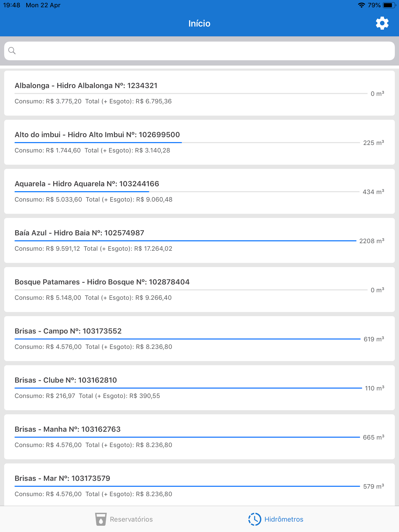Tap Albalonga usage progress bar
The image size is (399, 532).
191,93
